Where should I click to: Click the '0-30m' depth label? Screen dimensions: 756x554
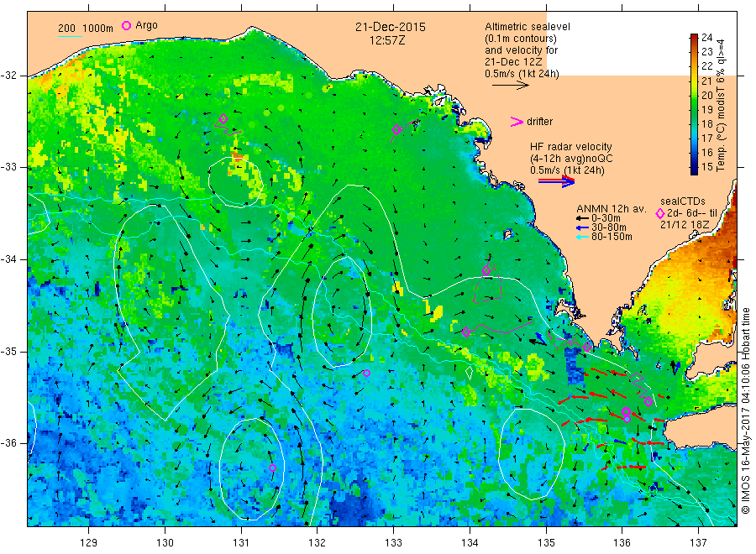tap(606, 218)
